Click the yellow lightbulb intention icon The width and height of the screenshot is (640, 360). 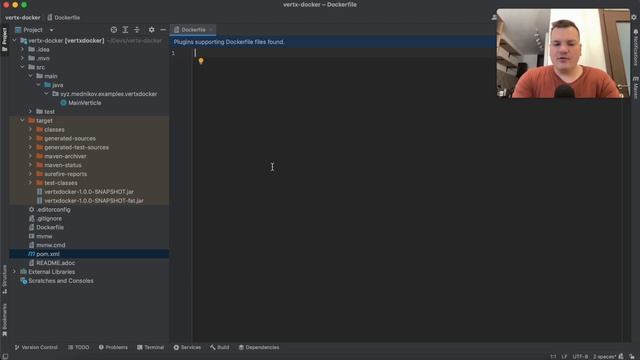point(201,61)
